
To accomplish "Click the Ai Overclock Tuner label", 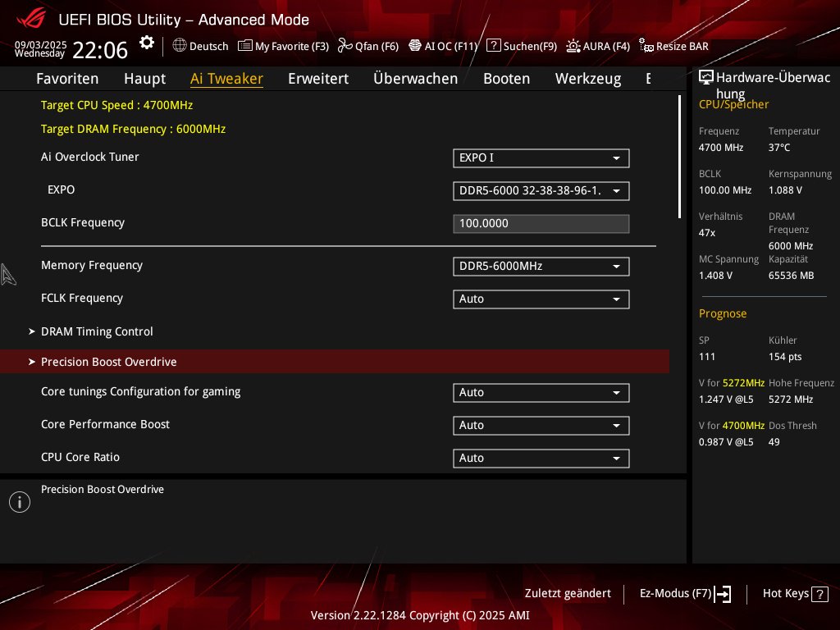I will pos(90,157).
